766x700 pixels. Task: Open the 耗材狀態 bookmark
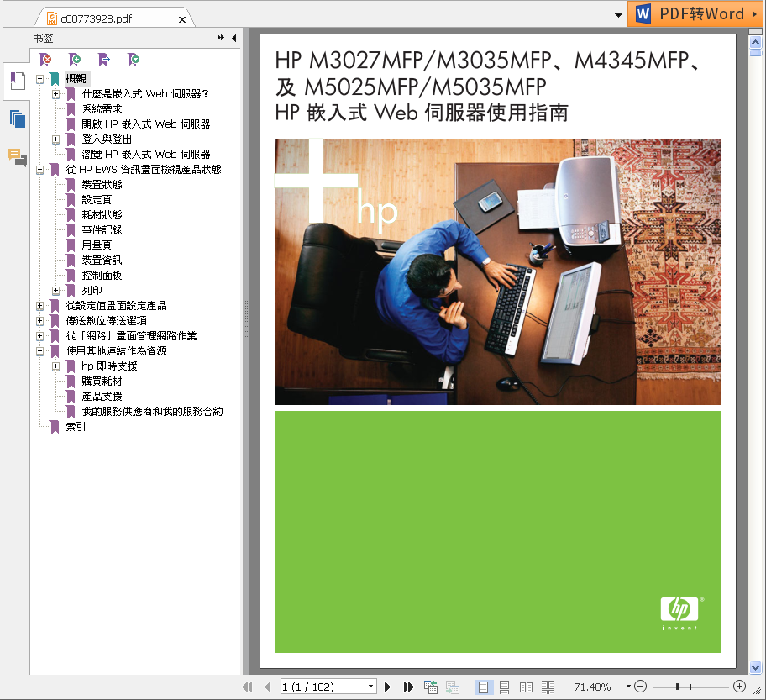click(x=102, y=215)
